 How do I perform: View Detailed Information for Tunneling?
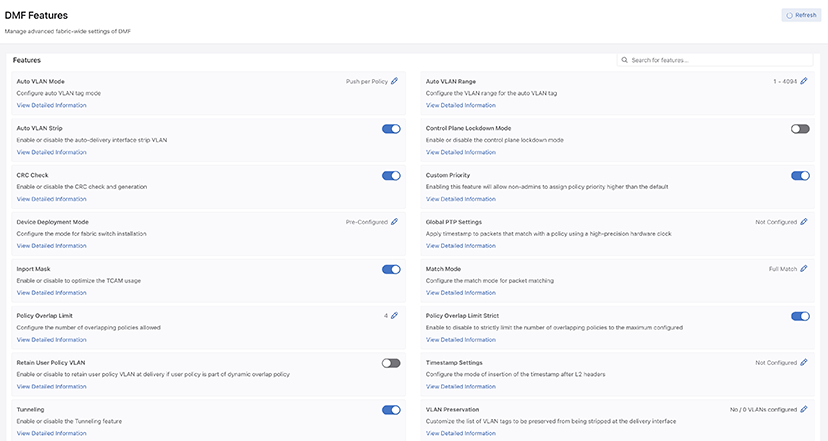coord(51,433)
